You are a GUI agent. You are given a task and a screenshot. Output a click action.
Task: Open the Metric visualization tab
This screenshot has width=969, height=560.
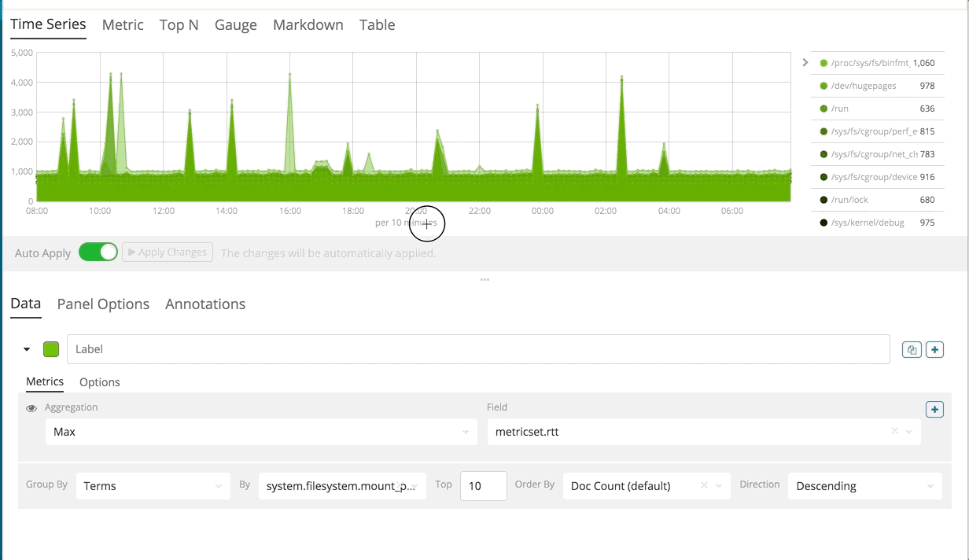tap(123, 24)
